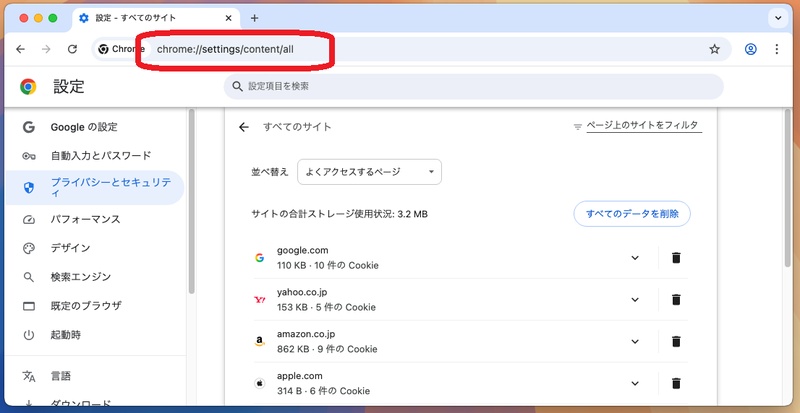Delete yahoo.co.jp data with trash icon

676,300
